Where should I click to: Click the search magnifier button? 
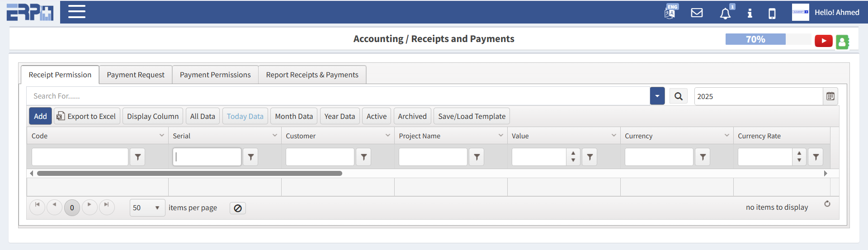coord(678,96)
